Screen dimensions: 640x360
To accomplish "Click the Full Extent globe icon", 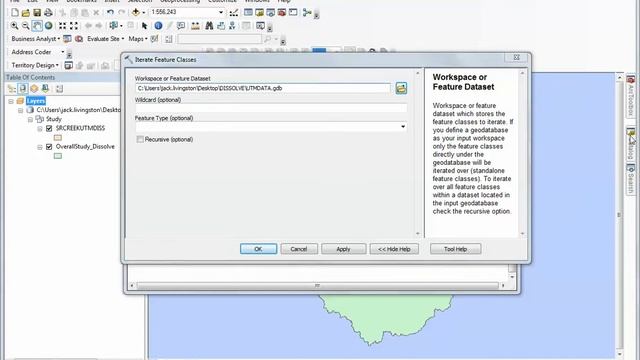I will 48,26.
